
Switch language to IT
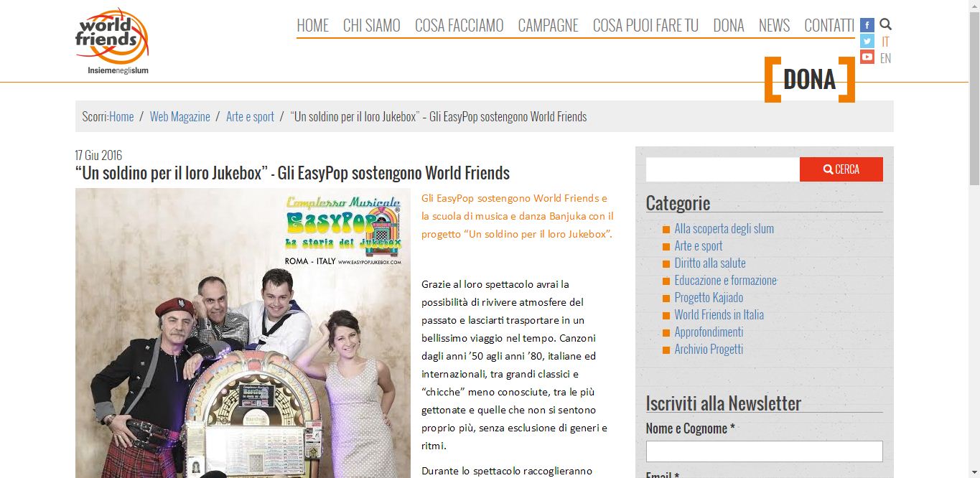click(885, 42)
